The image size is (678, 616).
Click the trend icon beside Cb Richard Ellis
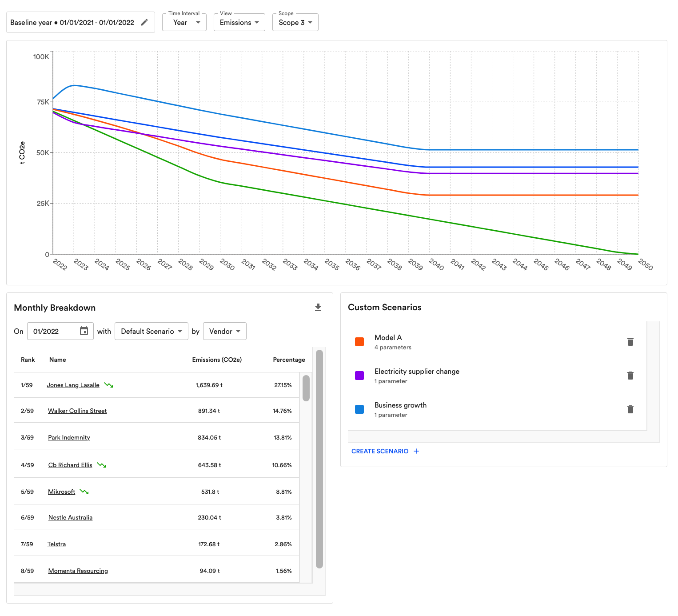click(x=102, y=465)
